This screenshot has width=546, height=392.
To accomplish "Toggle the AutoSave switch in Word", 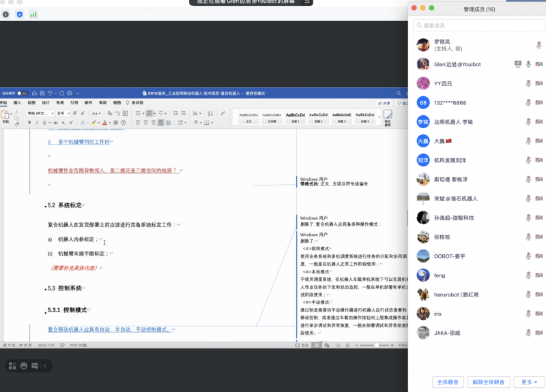I will pos(22,93).
